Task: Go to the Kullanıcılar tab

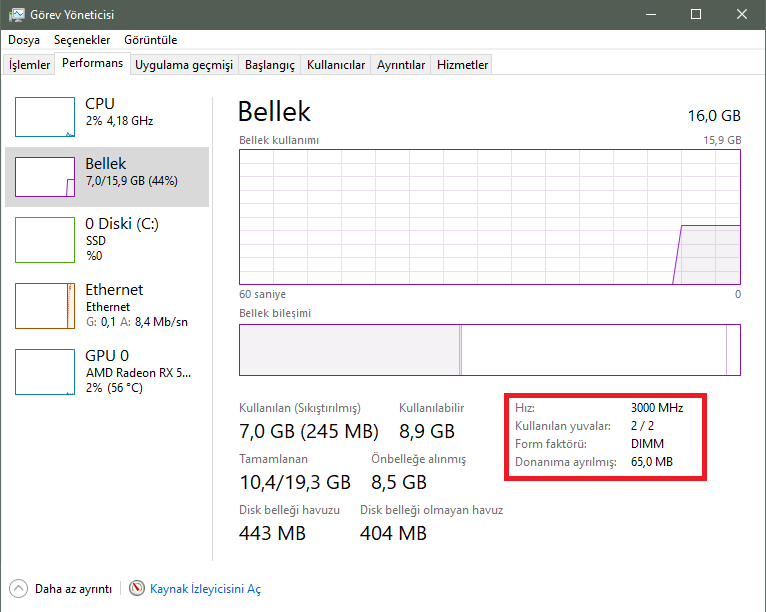Action: (336, 65)
